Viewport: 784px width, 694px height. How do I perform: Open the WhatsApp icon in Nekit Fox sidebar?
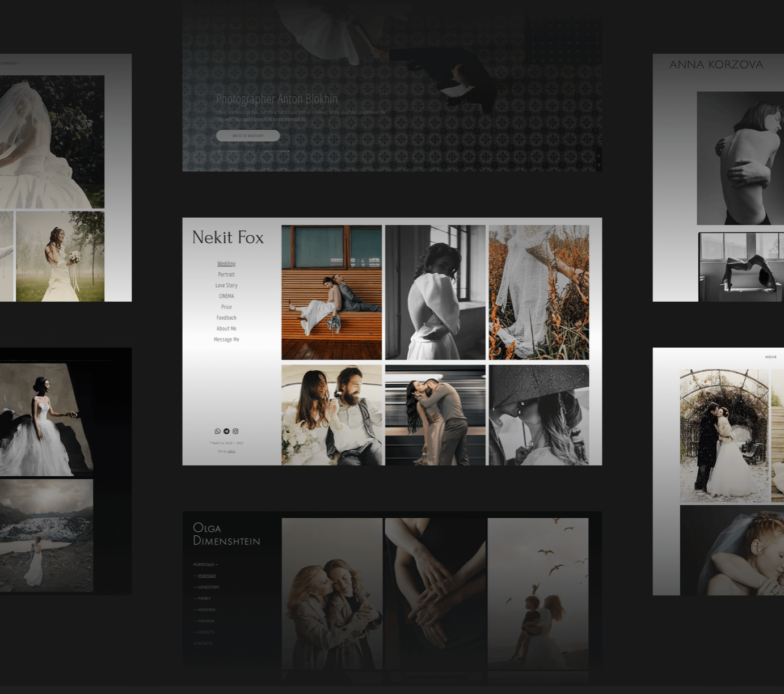[218, 431]
